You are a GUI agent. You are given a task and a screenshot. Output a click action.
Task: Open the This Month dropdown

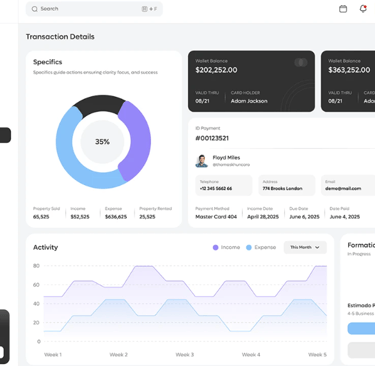(x=305, y=247)
